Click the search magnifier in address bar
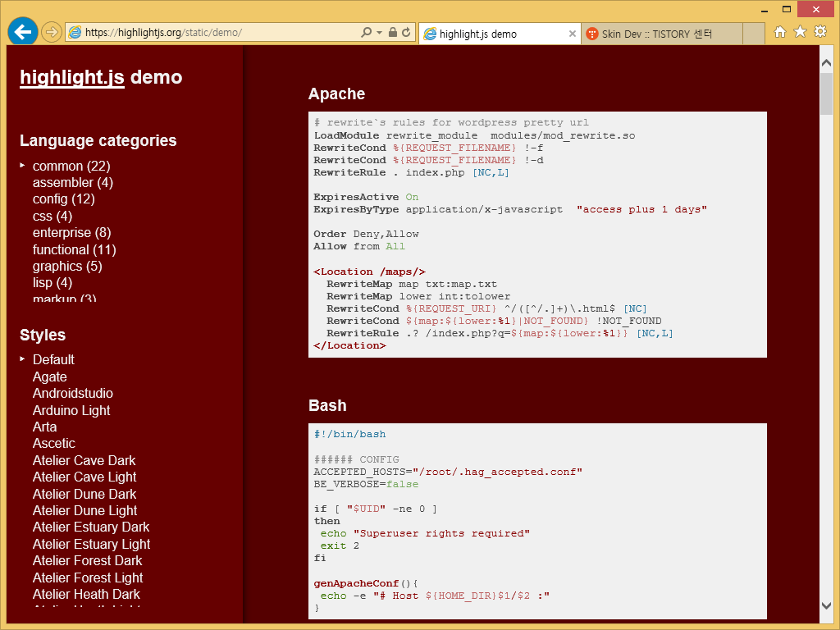Image resolution: width=840 pixels, height=630 pixels. pos(366,32)
